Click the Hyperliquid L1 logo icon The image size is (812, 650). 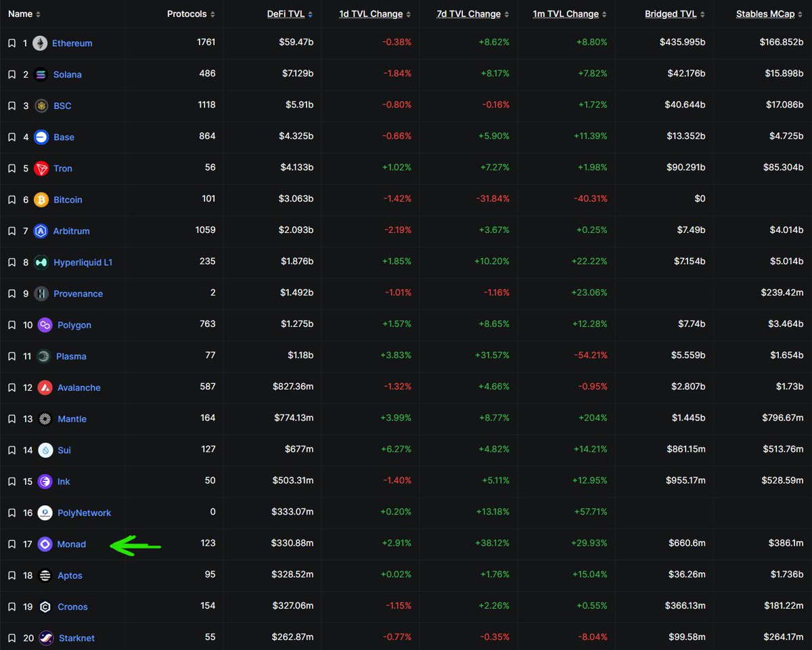pyautogui.click(x=41, y=262)
